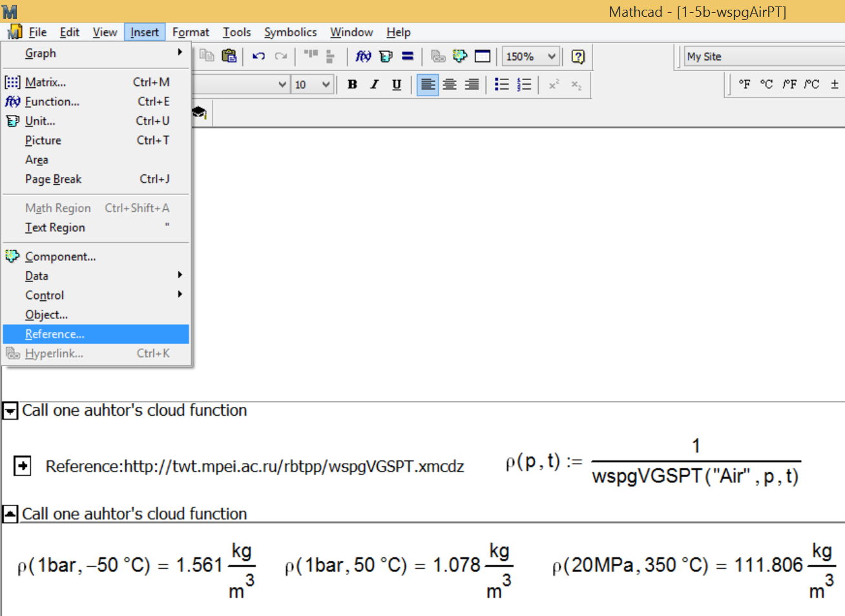
Task: Select Component... menu entry
Action: (x=96, y=256)
